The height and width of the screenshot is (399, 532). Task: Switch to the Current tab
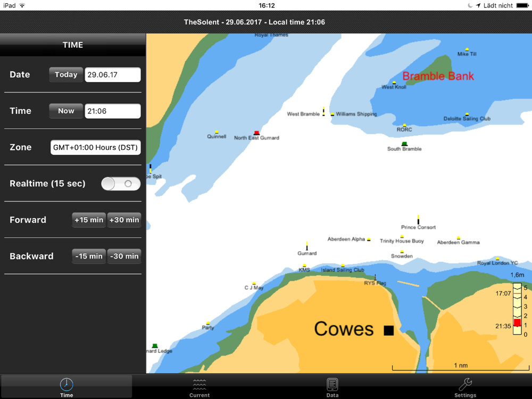point(199,387)
